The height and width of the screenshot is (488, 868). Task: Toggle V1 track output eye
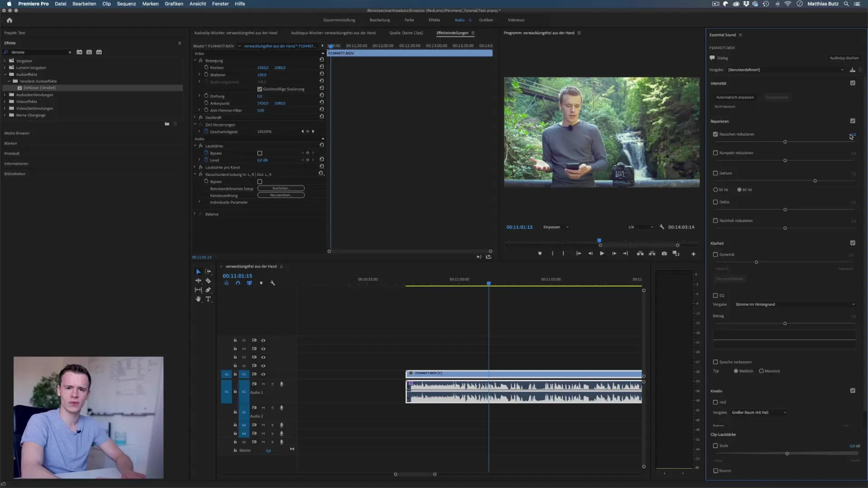pyautogui.click(x=263, y=374)
